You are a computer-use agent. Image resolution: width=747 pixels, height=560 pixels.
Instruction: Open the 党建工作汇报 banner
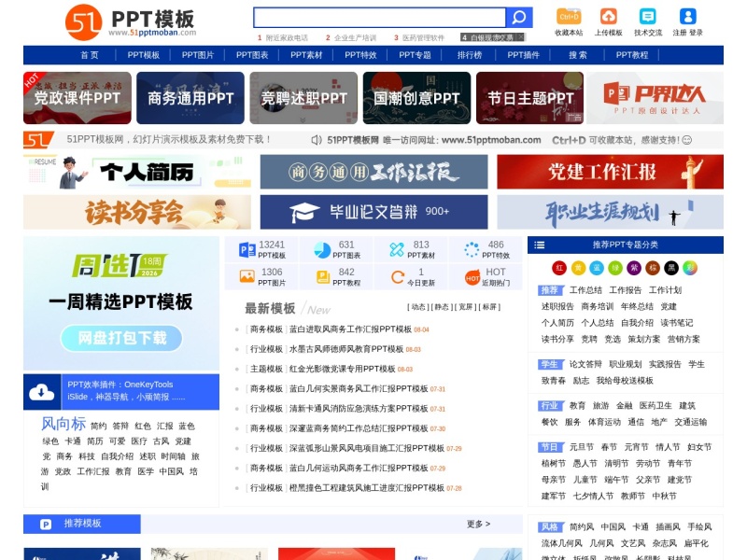pyautogui.click(x=611, y=172)
